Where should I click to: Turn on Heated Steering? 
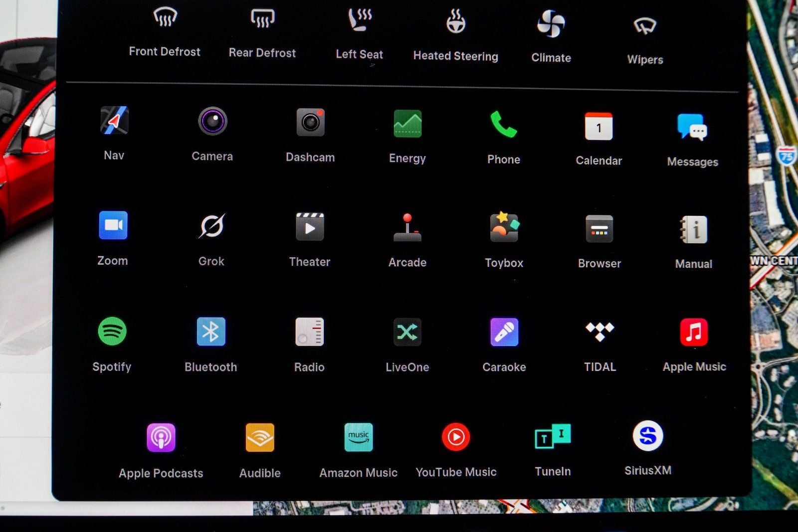(455, 22)
